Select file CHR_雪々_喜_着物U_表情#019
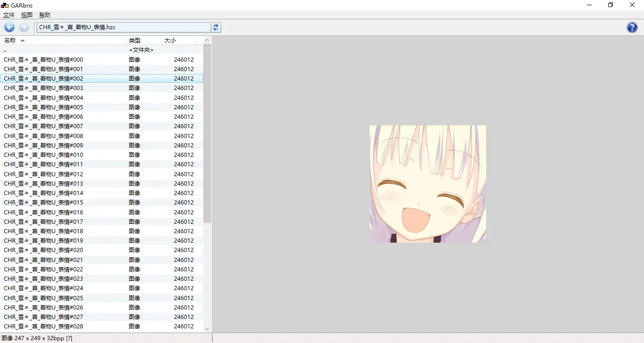 (101, 241)
